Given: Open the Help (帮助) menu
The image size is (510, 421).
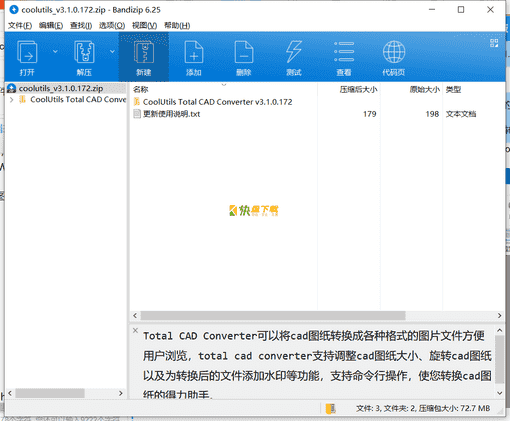Looking at the screenshot, I should click(177, 25).
